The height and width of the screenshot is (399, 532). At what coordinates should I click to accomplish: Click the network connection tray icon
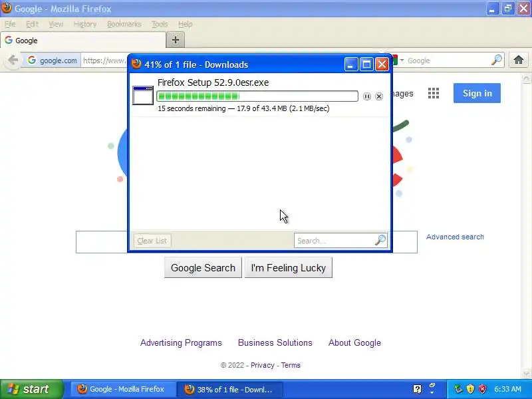click(x=458, y=389)
